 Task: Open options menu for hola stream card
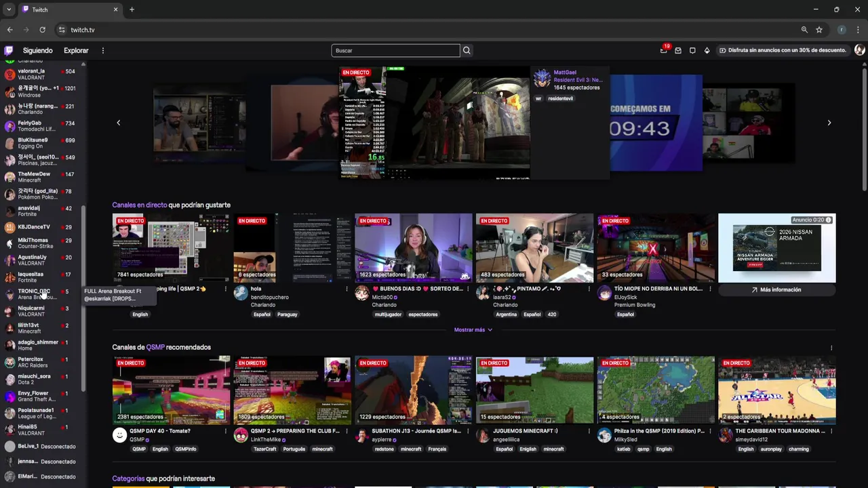pos(347,289)
